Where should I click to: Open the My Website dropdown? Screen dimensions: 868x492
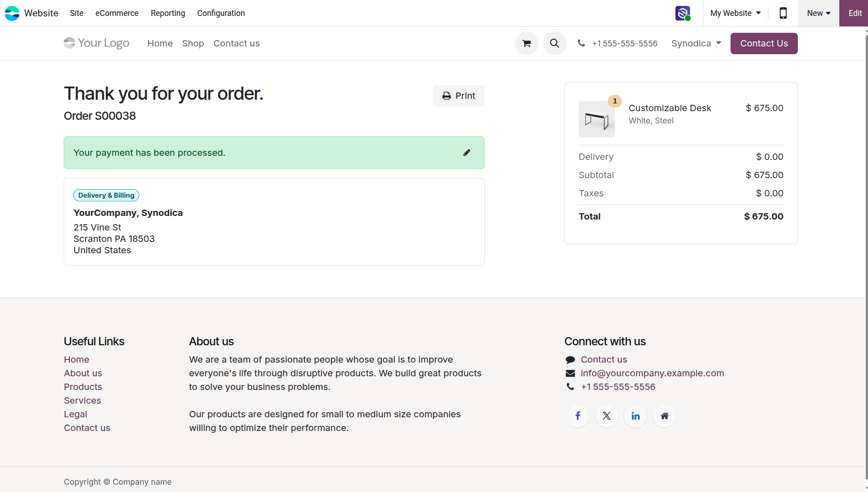click(x=736, y=13)
